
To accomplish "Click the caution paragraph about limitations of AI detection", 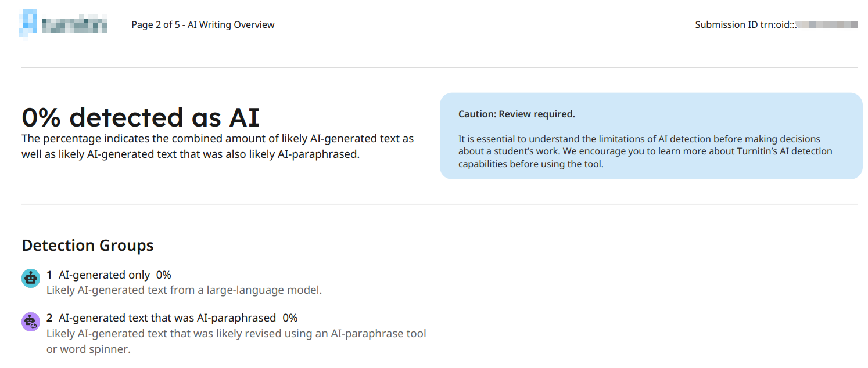I will (x=645, y=151).
